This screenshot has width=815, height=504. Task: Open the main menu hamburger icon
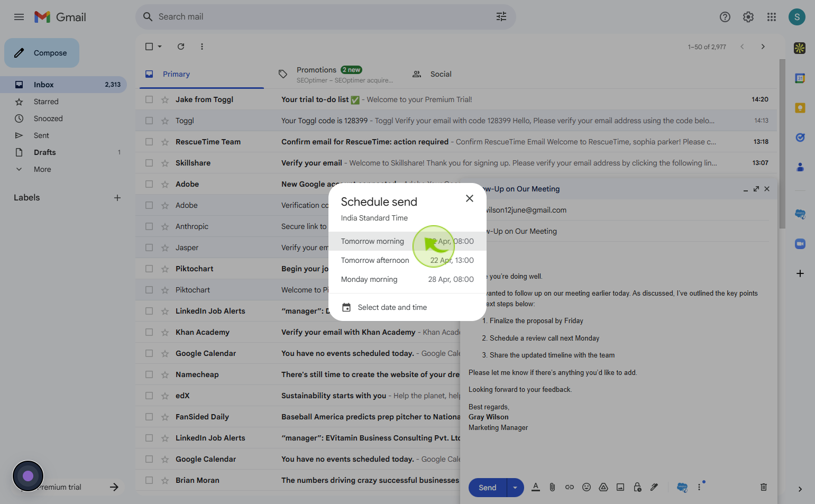(x=19, y=17)
